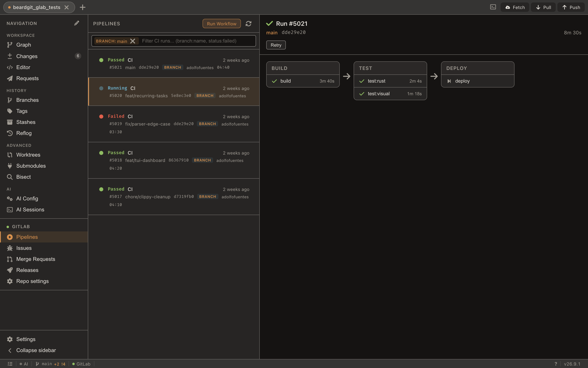The height and width of the screenshot is (368, 588).
Task: Click the 8m 30s run duration
Action: [572, 33]
